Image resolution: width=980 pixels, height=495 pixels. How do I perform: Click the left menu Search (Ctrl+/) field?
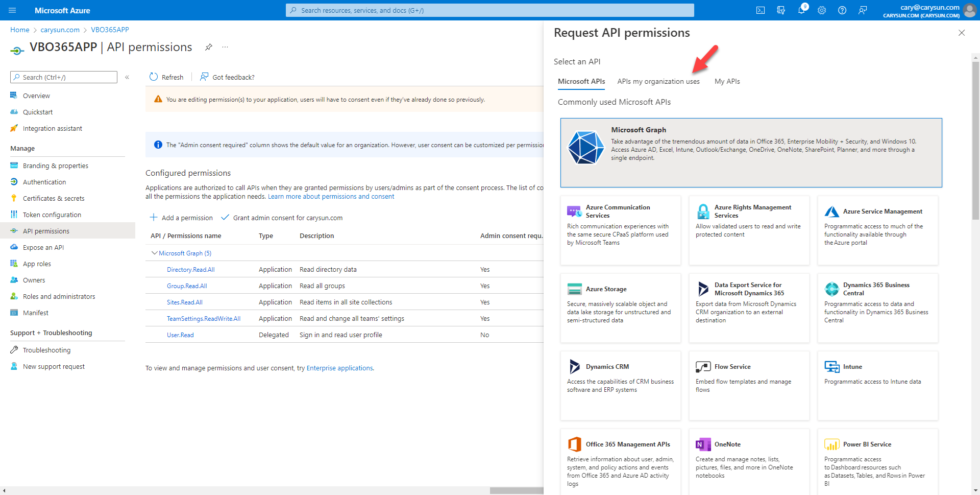tap(64, 77)
